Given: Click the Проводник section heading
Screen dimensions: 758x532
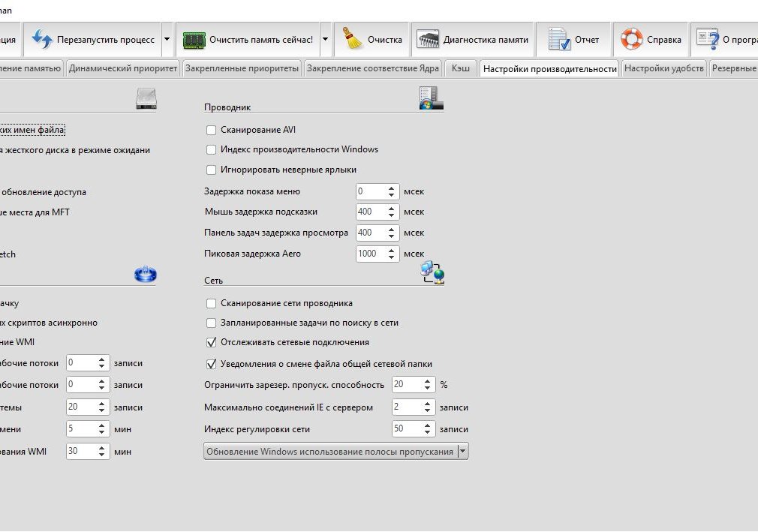Looking at the screenshot, I should (227, 107).
